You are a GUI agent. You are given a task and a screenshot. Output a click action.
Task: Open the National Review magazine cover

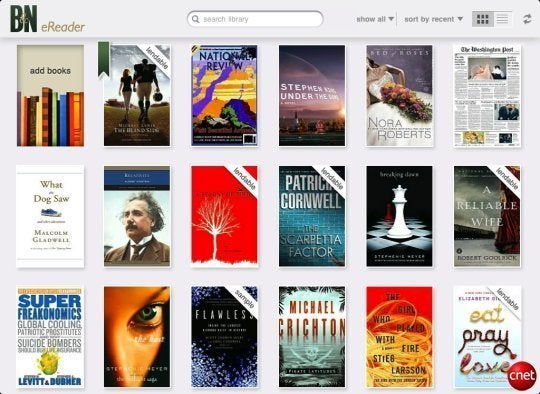pyautogui.click(x=225, y=95)
